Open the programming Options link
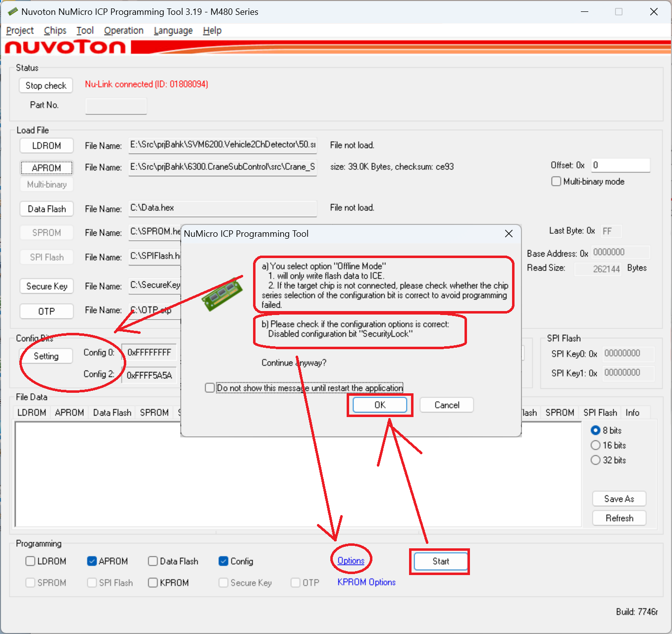 tap(351, 561)
